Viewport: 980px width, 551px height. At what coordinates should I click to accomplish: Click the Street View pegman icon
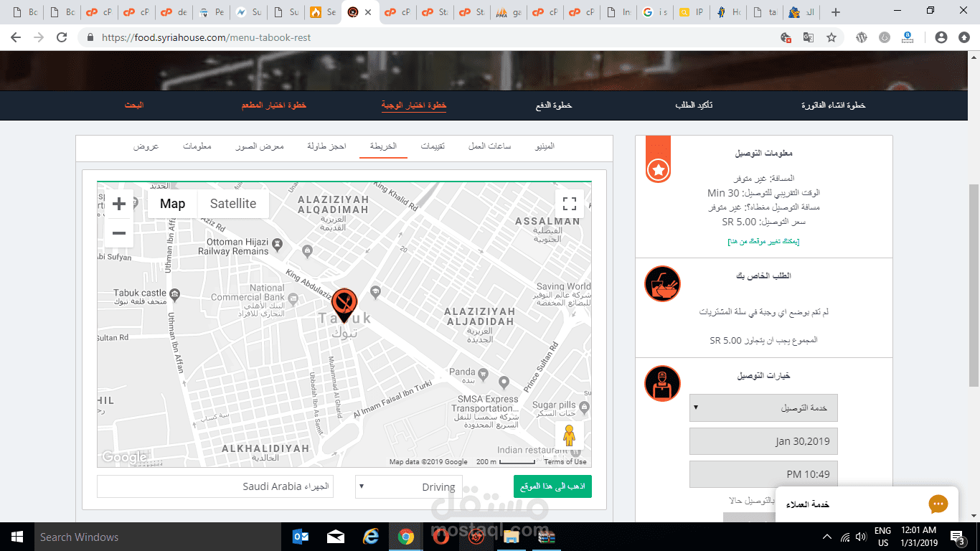[570, 435]
